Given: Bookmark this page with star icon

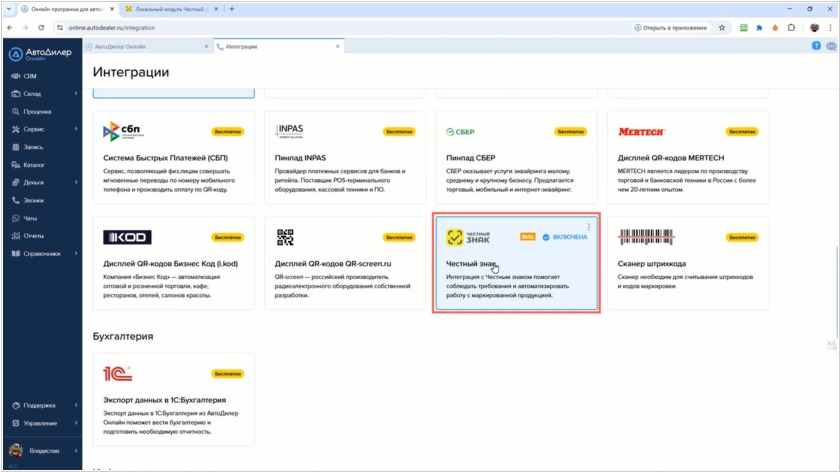Looking at the screenshot, I should pyautogui.click(x=722, y=28).
